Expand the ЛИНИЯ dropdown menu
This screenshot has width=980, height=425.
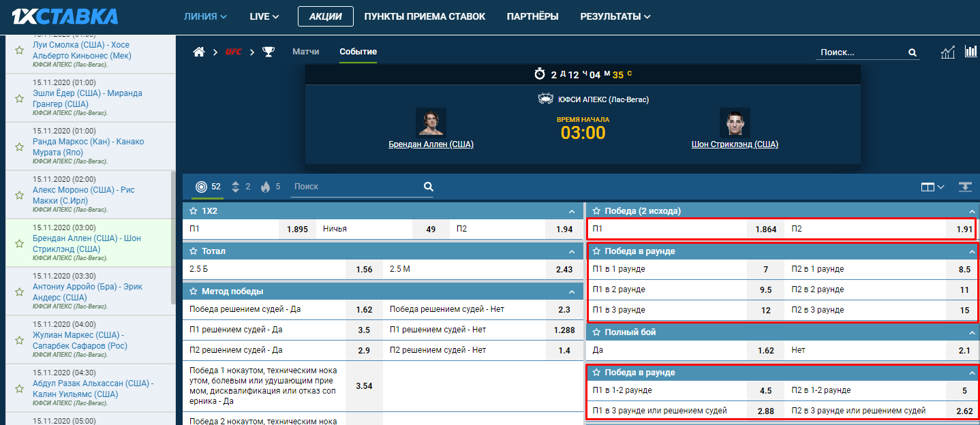tap(205, 16)
